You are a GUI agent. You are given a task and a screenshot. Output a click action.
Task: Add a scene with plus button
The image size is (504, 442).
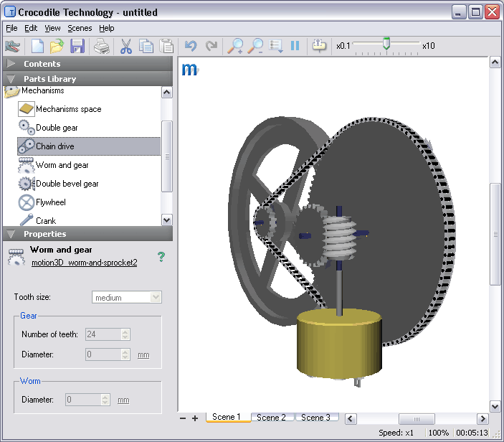click(x=195, y=418)
